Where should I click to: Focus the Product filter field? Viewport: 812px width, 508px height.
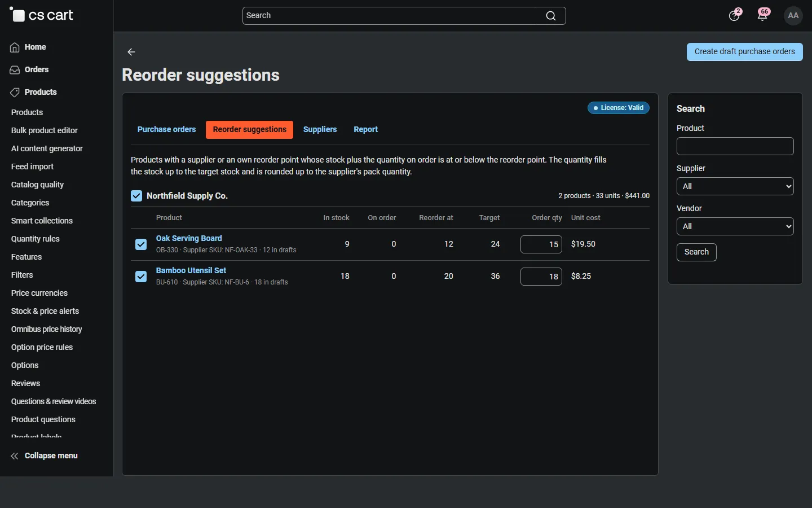pos(735,146)
